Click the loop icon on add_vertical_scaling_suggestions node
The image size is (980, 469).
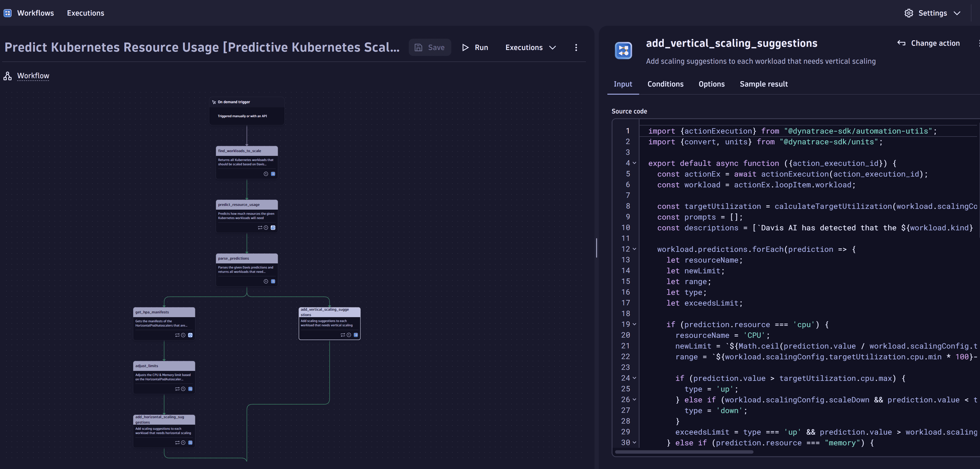coord(343,335)
